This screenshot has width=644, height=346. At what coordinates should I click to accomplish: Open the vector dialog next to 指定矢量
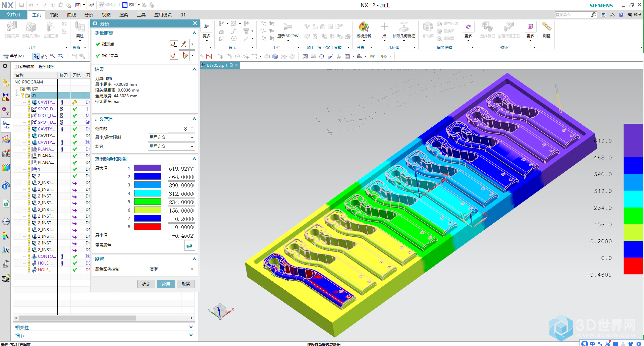(174, 56)
